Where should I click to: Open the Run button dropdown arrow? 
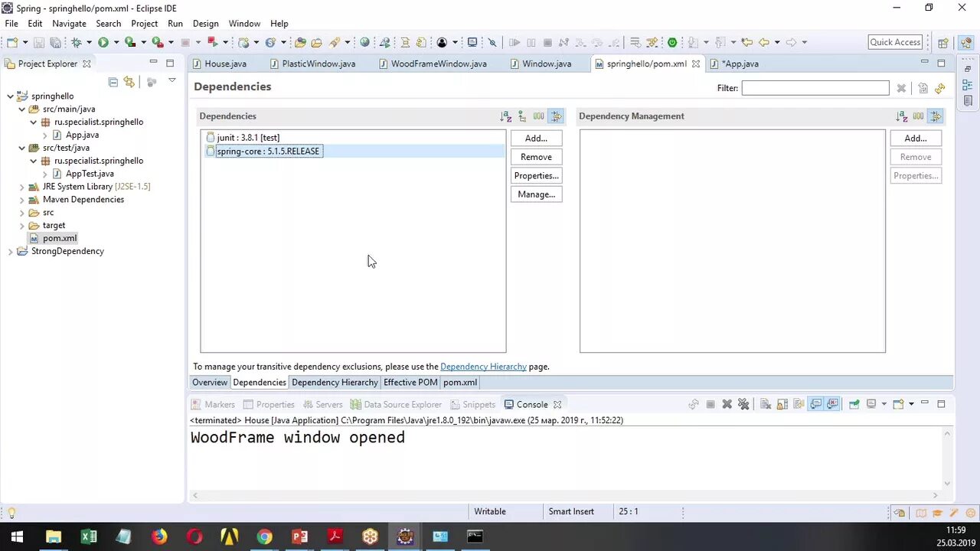point(115,42)
